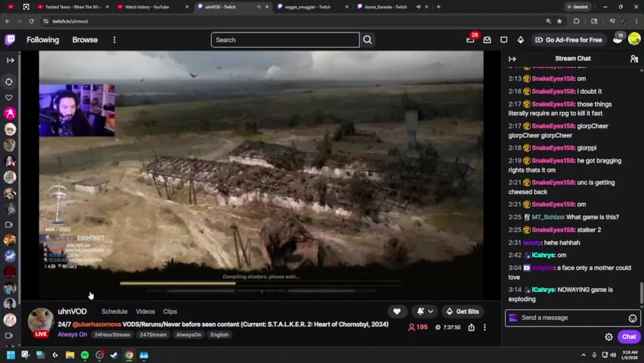The image size is (644, 363).
Task: Open chat settings gear icon
Action: click(x=609, y=337)
